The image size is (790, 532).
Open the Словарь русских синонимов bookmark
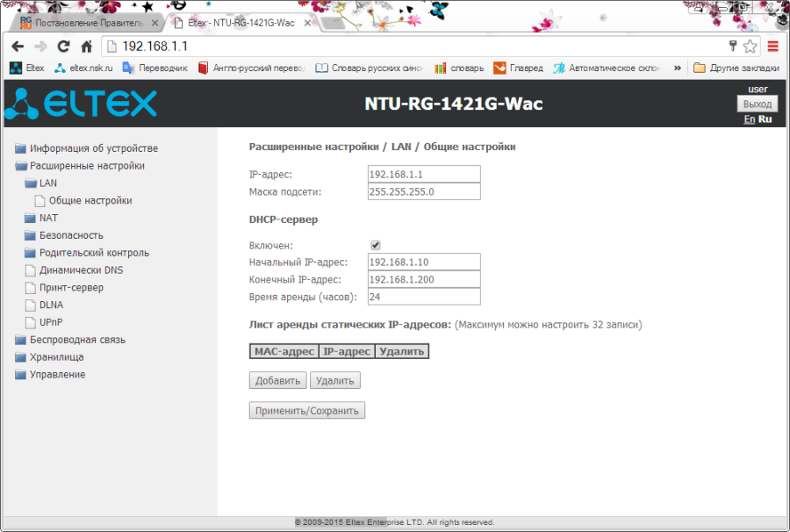pos(370,68)
